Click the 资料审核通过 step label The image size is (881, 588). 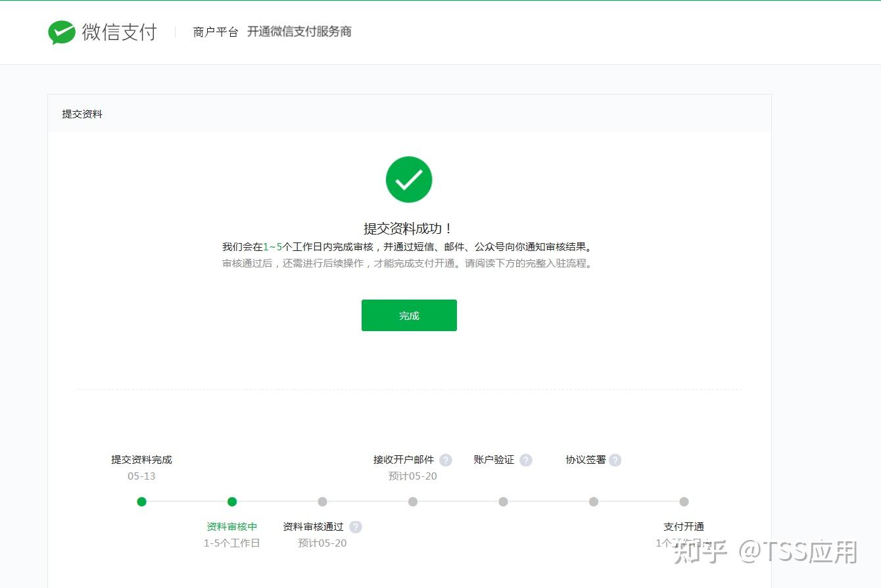pos(313,527)
